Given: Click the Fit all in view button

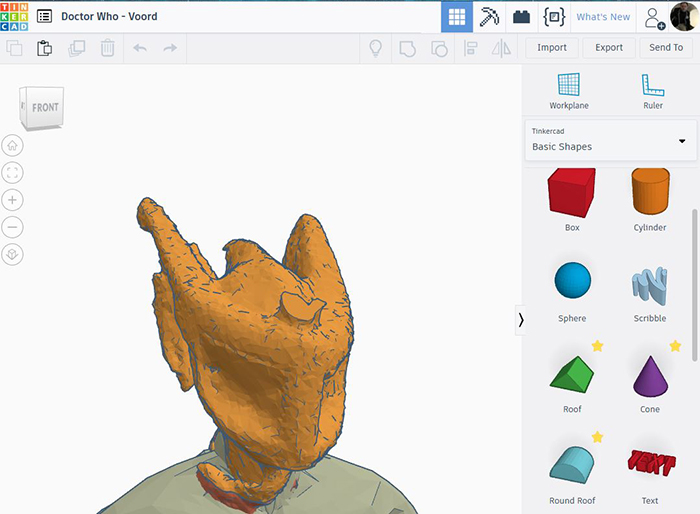Looking at the screenshot, I should click(x=12, y=173).
